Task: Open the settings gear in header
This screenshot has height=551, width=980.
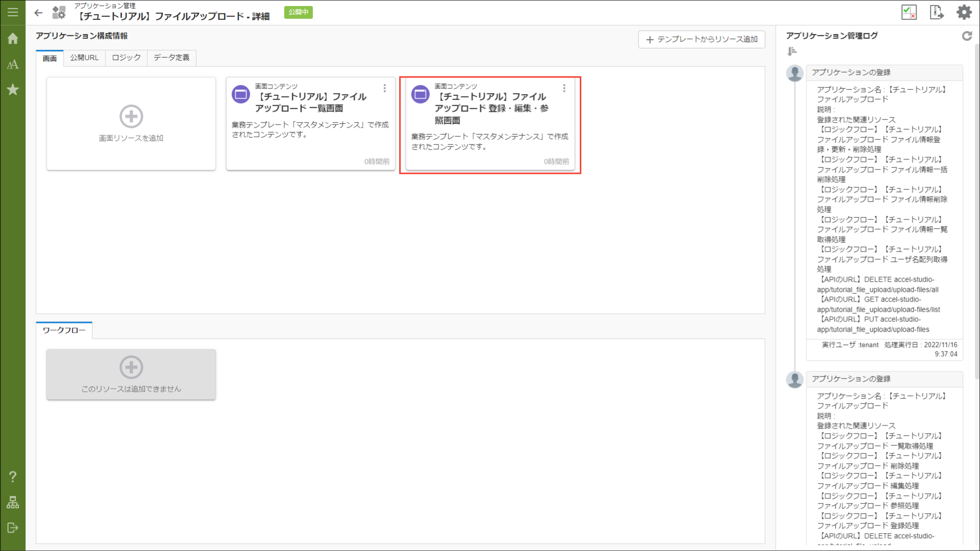Action: pyautogui.click(x=964, y=12)
